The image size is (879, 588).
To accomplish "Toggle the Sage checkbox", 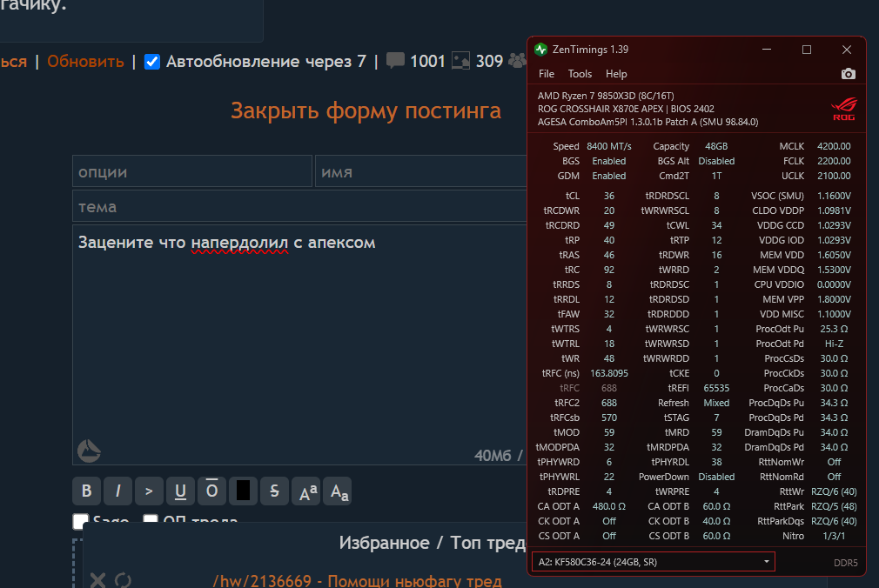I will (81, 521).
